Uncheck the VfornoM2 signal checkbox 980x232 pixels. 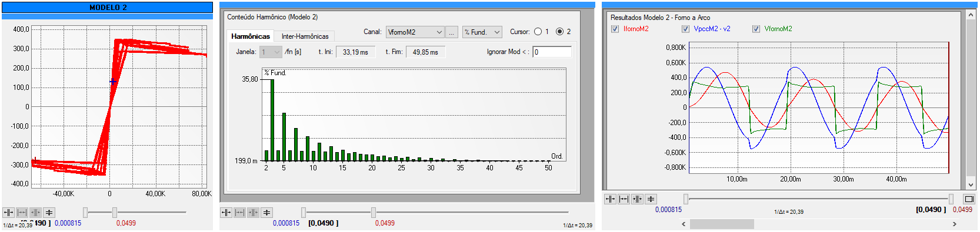(756, 29)
